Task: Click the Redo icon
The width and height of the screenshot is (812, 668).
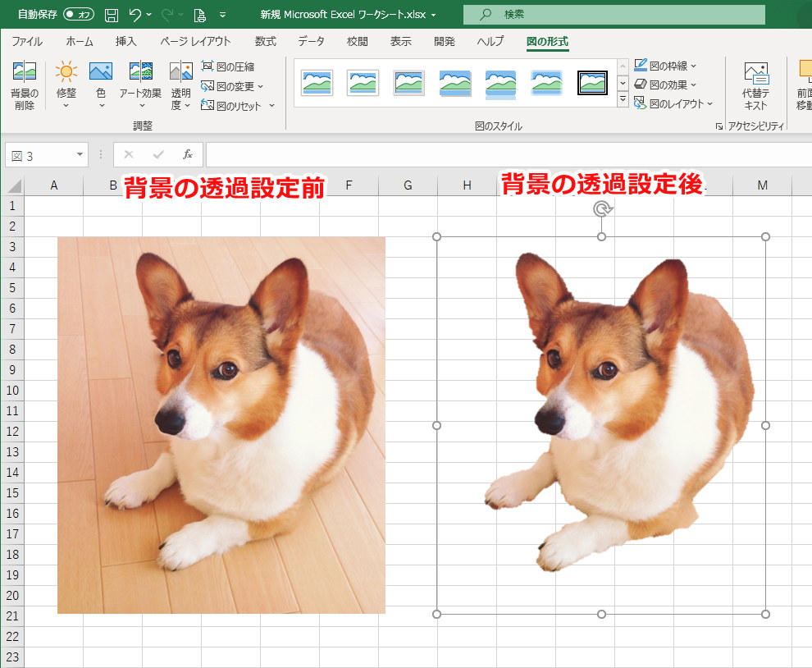Action: tap(167, 15)
